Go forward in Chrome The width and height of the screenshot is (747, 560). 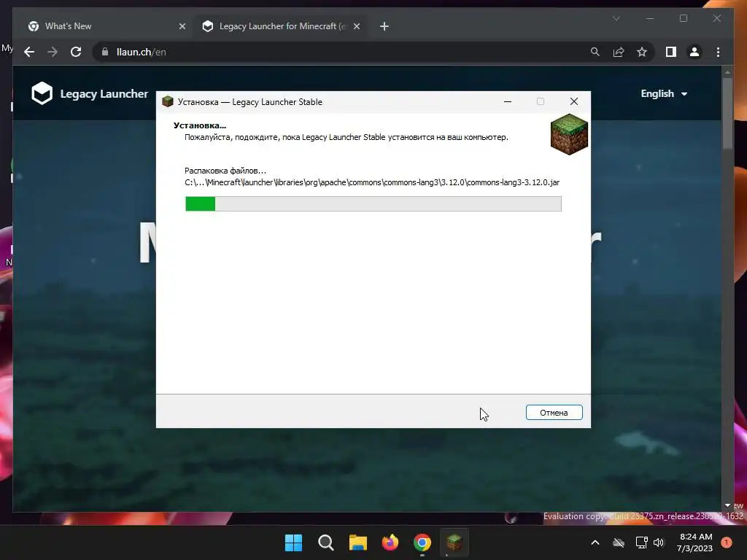(x=53, y=52)
